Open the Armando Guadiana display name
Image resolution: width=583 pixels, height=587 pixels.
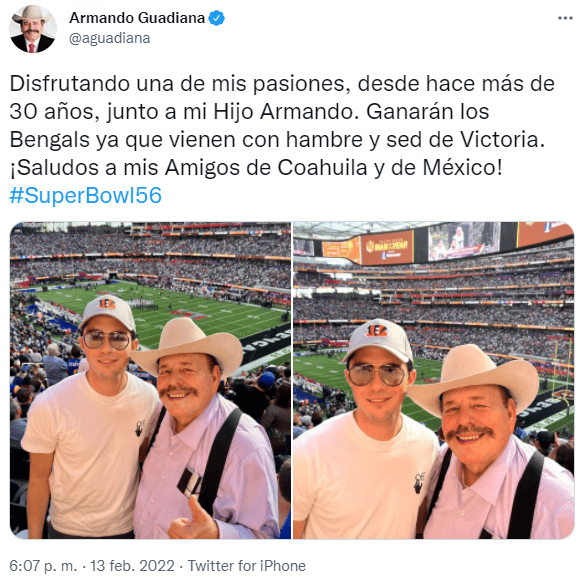click(x=137, y=18)
